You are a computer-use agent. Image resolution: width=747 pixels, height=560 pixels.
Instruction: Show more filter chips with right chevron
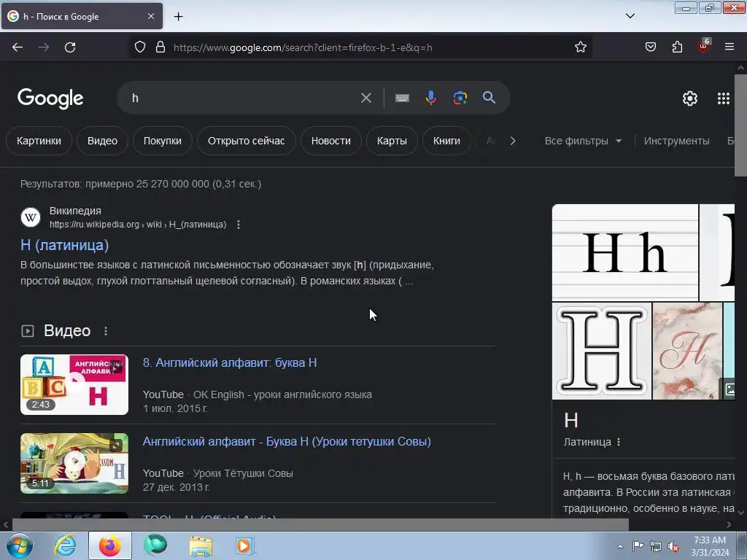(x=513, y=141)
